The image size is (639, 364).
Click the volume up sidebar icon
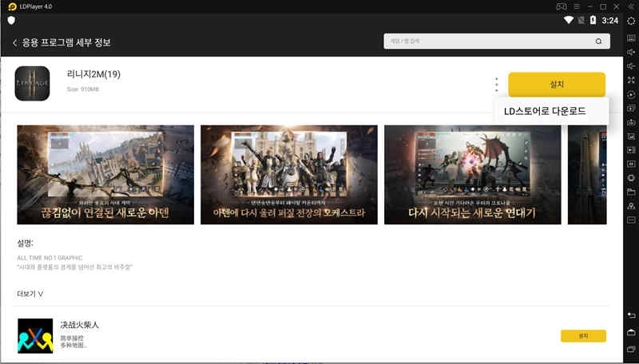click(x=631, y=51)
